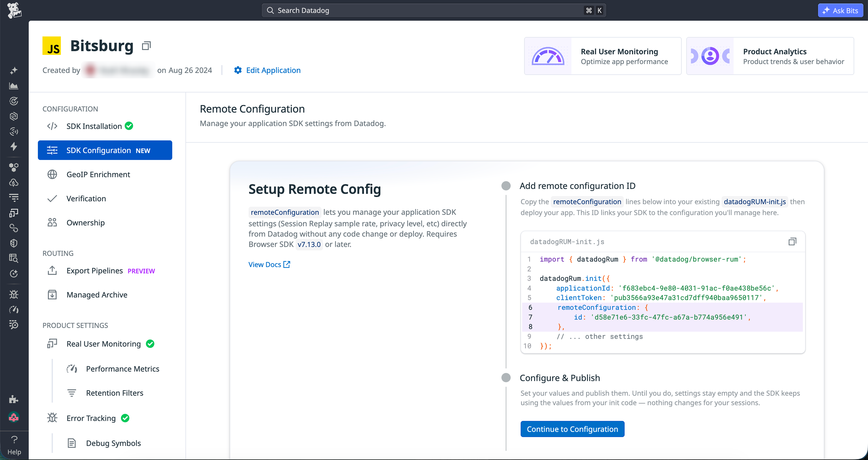
Task: Open the shield security sidebar icon
Action: (x=14, y=243)
